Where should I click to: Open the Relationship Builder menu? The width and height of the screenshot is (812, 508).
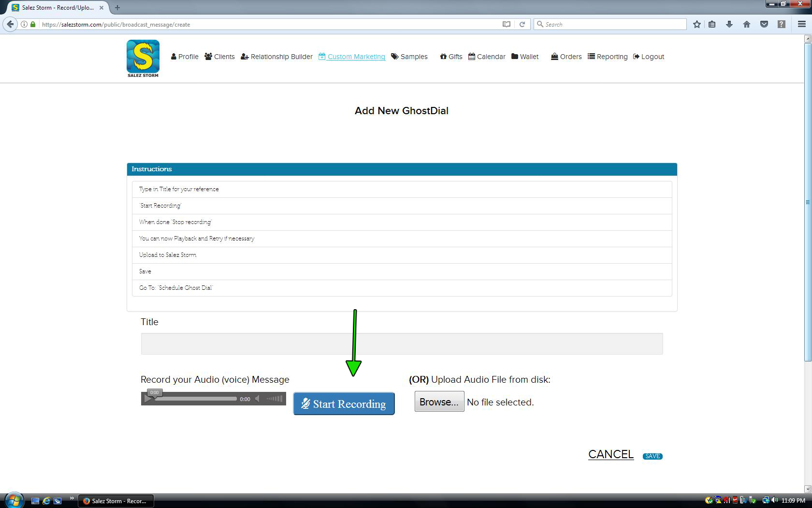click(276, 57)
